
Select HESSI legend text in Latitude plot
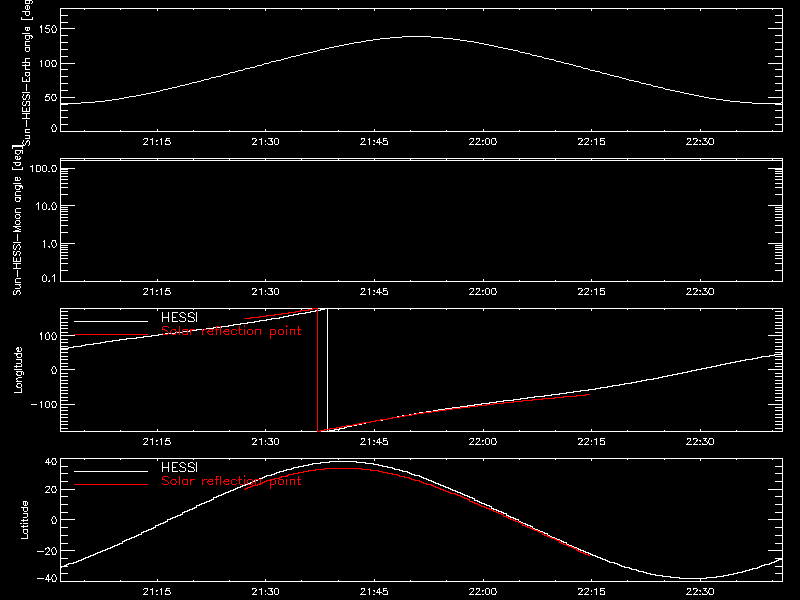179,467
